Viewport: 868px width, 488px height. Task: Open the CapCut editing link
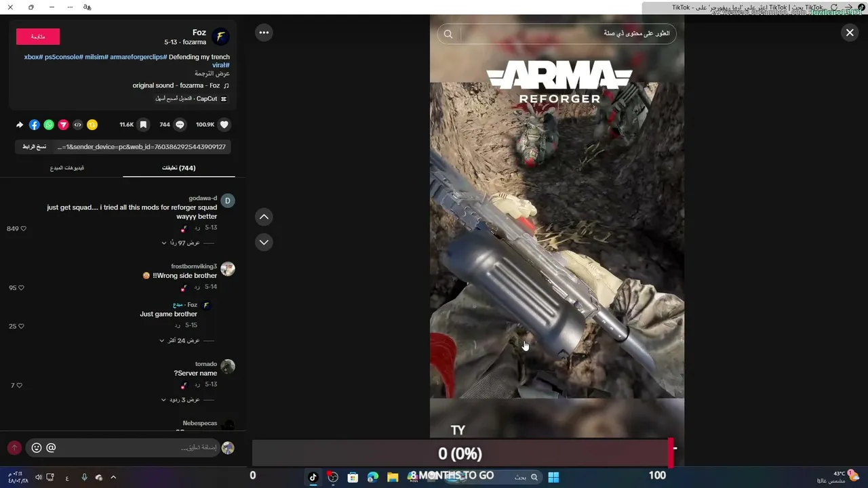(x=191, y=99)
